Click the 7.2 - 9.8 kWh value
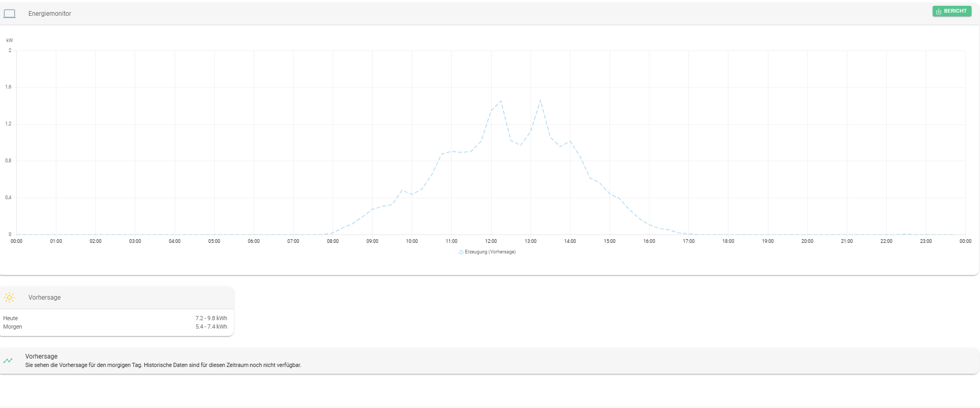 coord(211,318)
